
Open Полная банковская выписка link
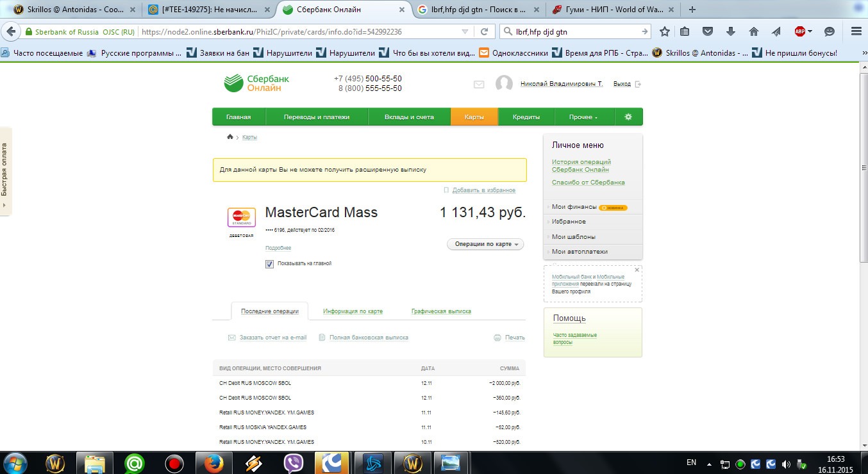(x=369, y=338)
